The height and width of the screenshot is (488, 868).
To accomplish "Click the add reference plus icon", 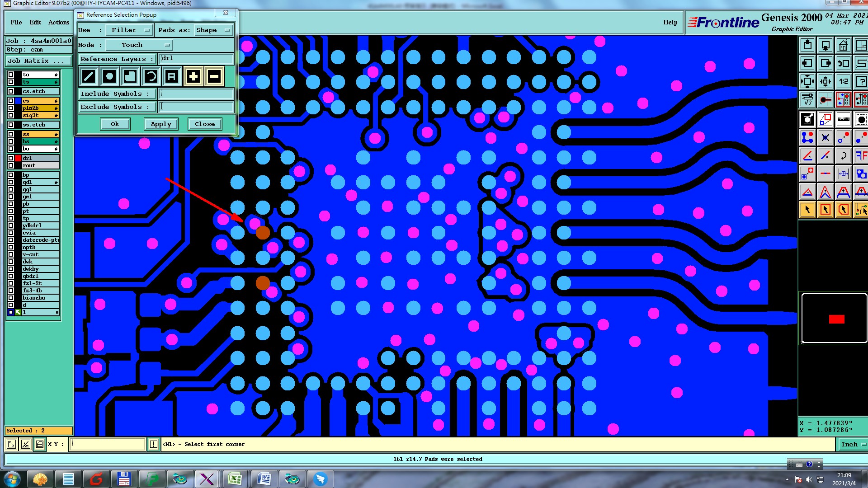I will click(x=193, y=77).
